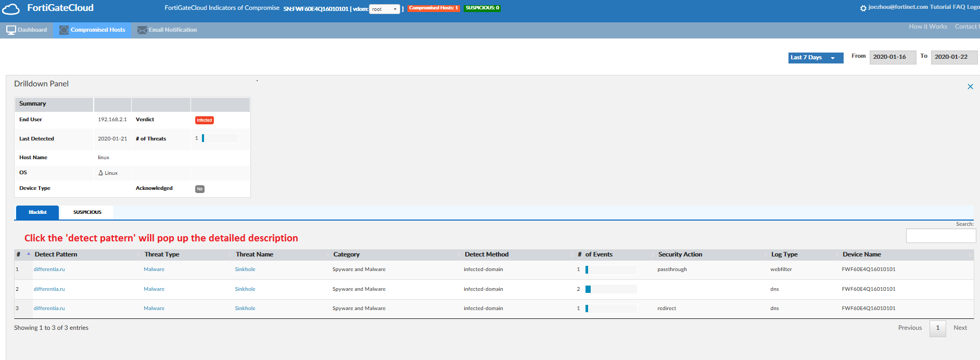
Task: Click the FortiGateCloud cloud logo icon
Action: 11,9
